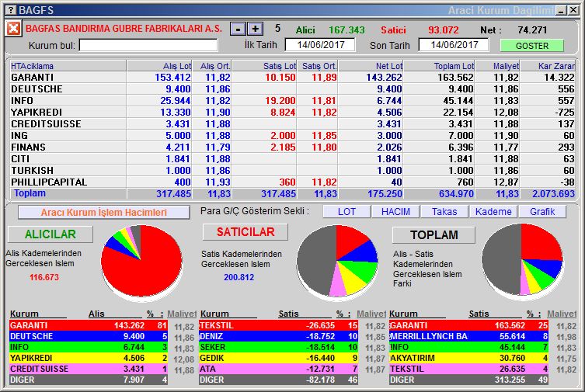This screenshot has width=585, height=392.
Task: Select pink ATA row in sellers list
Action: 279,369
